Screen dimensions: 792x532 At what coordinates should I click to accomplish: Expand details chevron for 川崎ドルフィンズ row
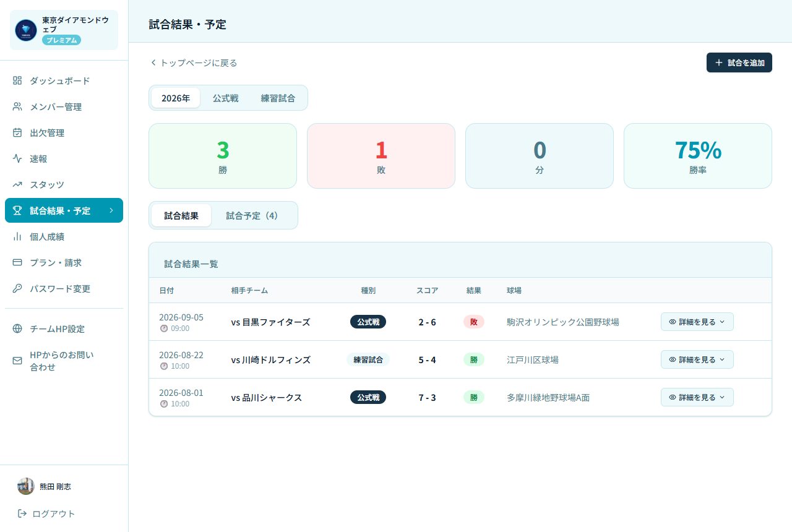(722, 359)
